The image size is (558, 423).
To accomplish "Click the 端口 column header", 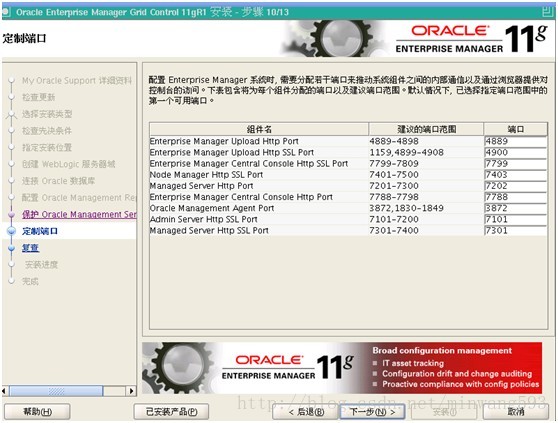I will click(516, 129).
